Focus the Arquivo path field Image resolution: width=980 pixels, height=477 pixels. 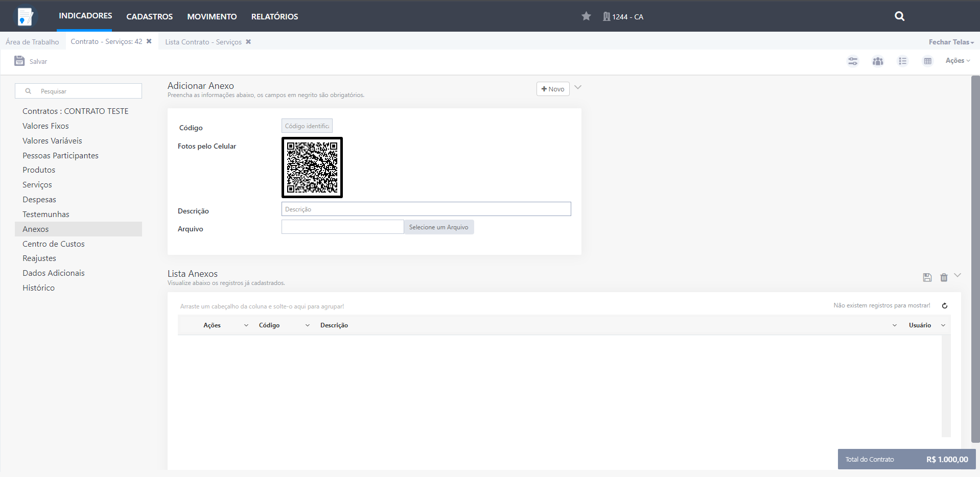(343, 227)
